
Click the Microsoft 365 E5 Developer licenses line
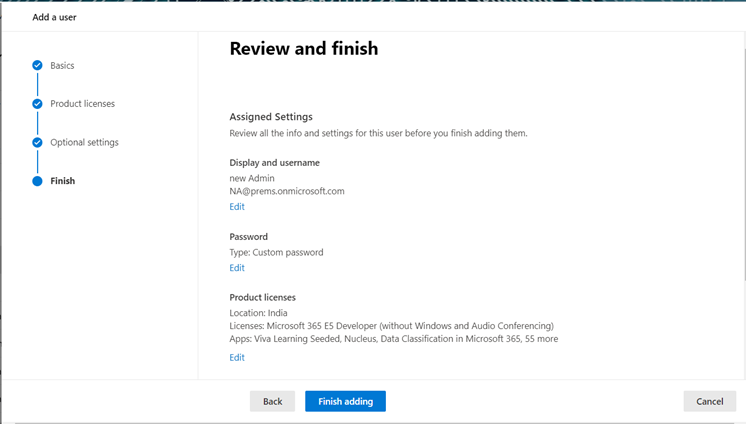click(392, 325)
